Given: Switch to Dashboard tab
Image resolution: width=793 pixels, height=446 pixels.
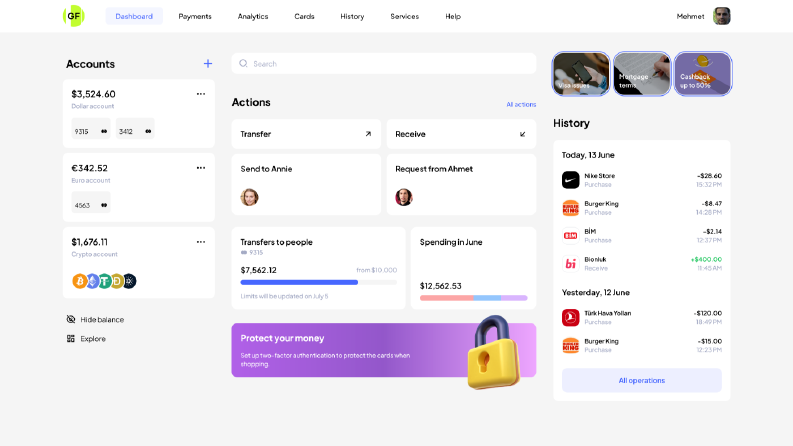Looking at the screenshot, I should [134, 16].
